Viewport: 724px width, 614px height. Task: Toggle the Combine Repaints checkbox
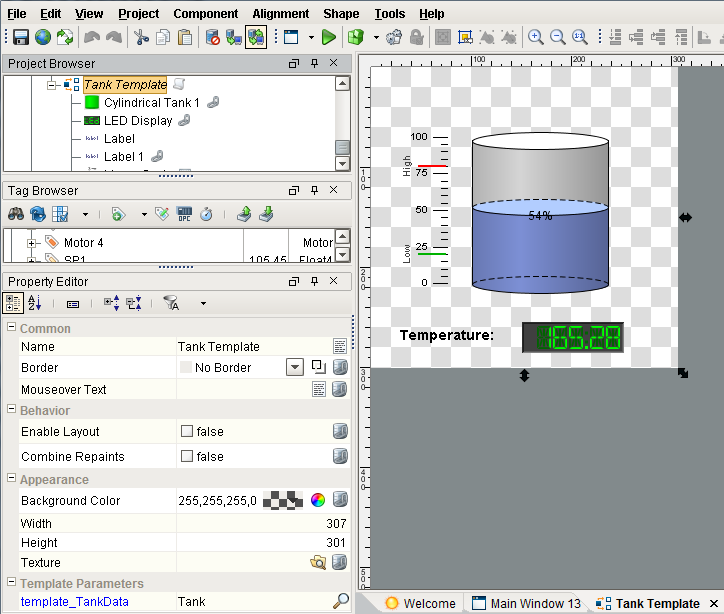(x=186, y=457)
